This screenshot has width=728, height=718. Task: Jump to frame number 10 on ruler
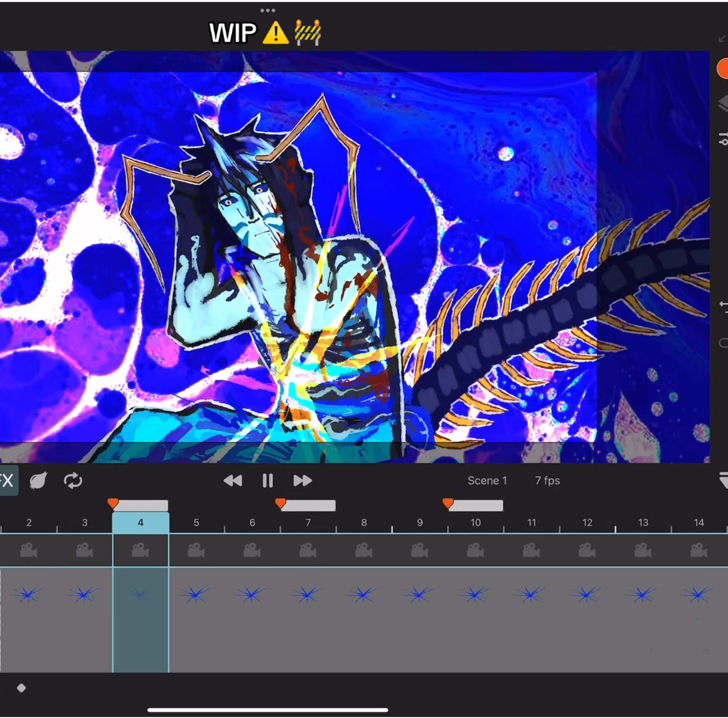pyautogui.click(x=476, y=523)
